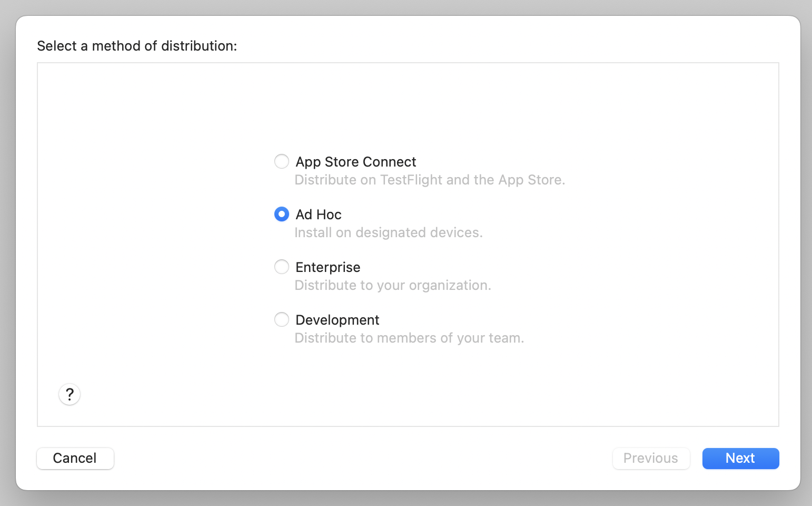This screenshot has height=506, width=812.
Task: Select the Enterprise radio button
Action: point(282,267)
